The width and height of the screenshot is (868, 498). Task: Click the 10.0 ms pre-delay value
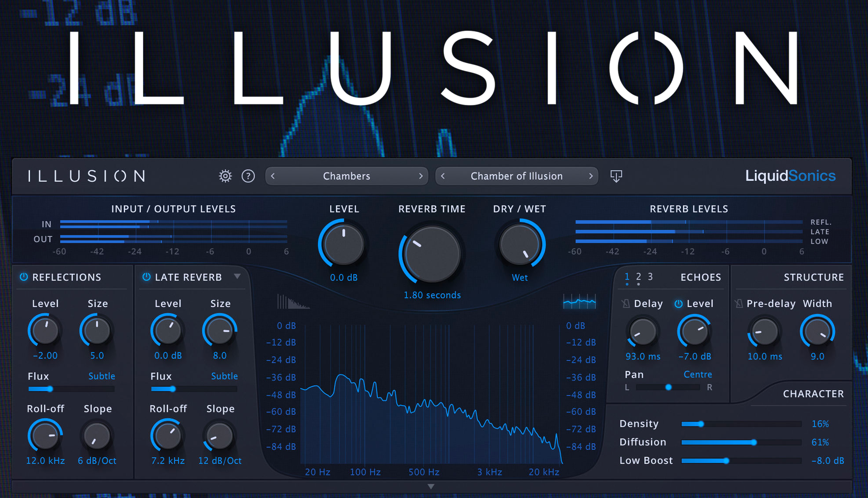[x=765, y=356]
